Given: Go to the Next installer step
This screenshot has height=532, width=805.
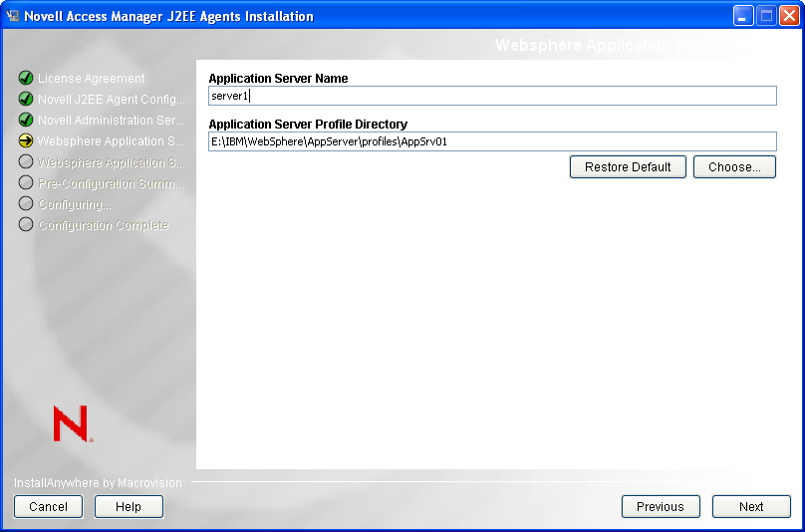Looking at the screenshot, I should 751,507.
